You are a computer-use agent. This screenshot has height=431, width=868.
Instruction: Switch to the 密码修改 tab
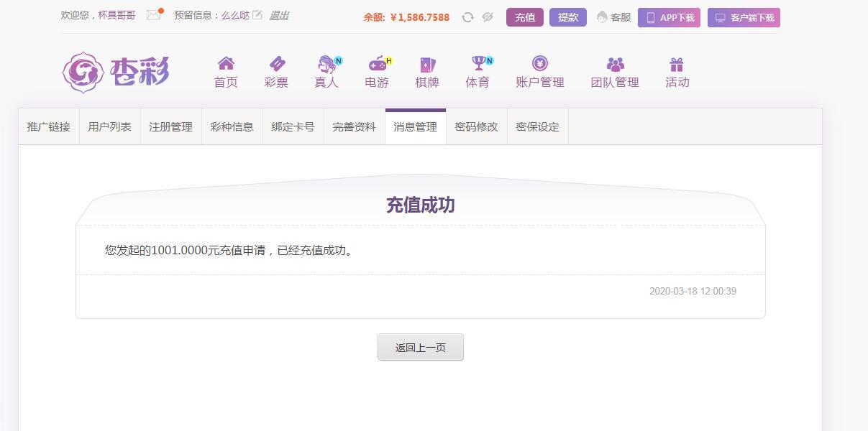pos(477,127)
